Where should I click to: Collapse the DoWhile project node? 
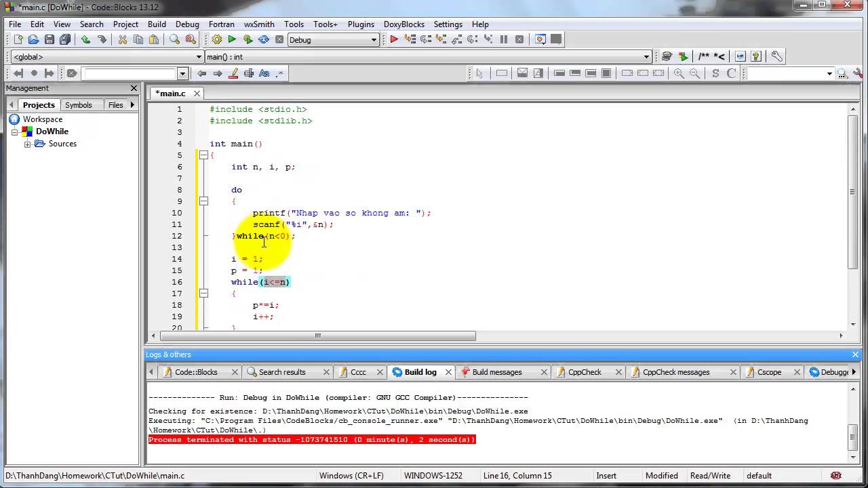[x=14, y=131]
